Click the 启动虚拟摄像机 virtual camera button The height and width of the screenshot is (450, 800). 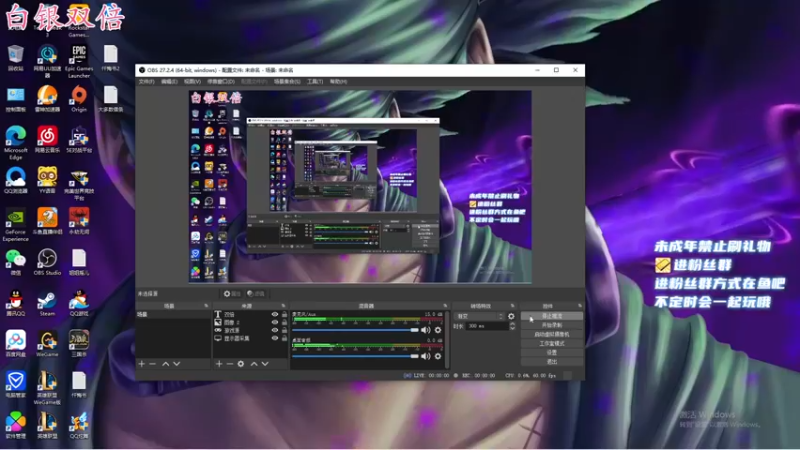pos(552,335)
